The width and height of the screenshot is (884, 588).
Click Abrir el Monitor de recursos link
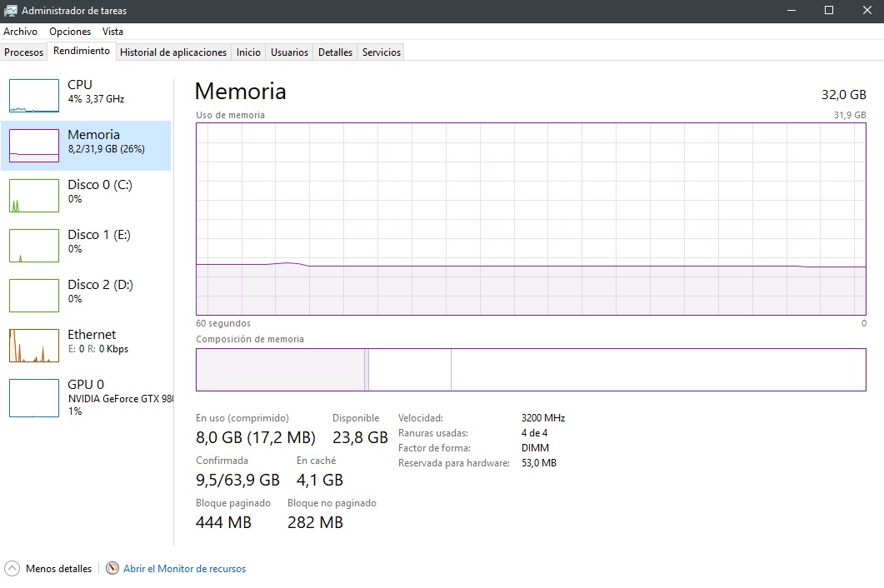184,569
